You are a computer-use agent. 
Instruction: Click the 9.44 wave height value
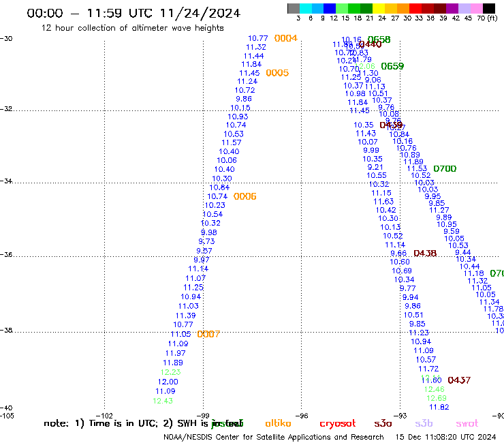click(x=463, y=252)
